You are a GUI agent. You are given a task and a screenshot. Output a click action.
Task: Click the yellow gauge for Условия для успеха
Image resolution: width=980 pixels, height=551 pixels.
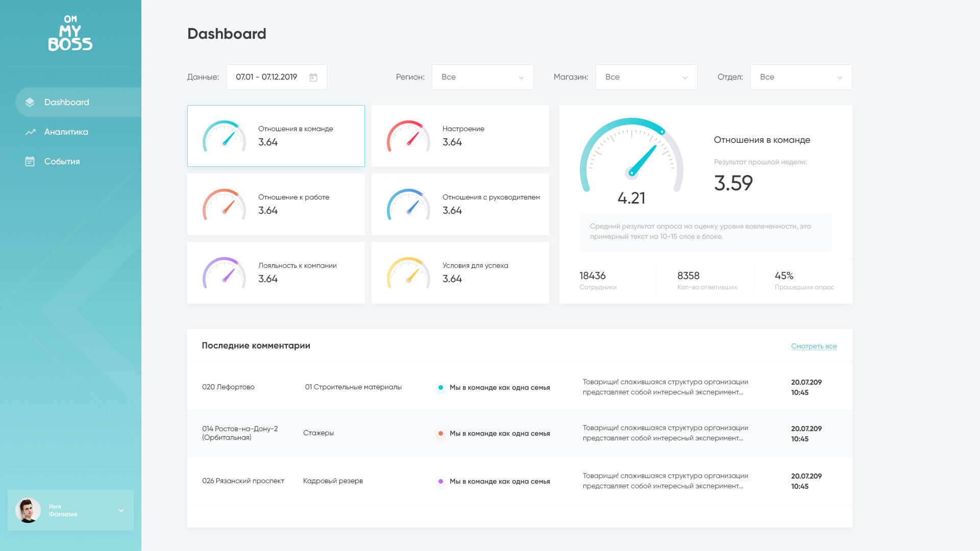[x=408, y=272]
